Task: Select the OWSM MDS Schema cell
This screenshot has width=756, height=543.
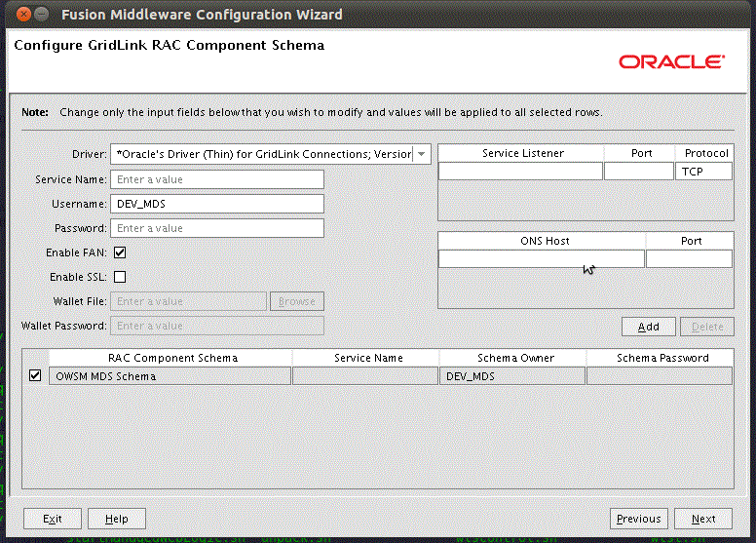Action: click(170, 376)
